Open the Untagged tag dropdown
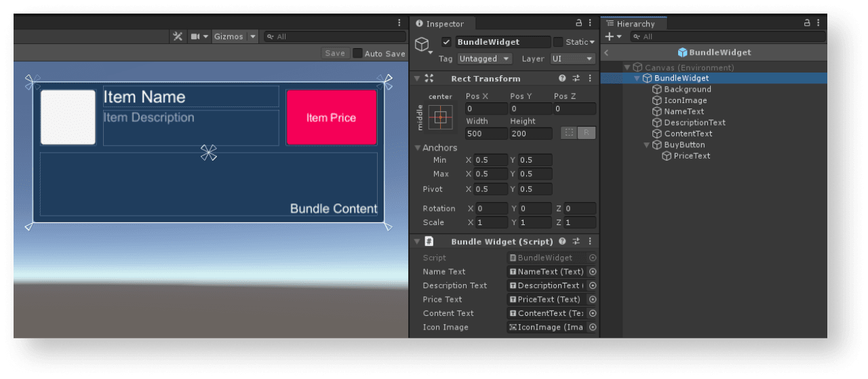868x379 pixels. [484, 59]
